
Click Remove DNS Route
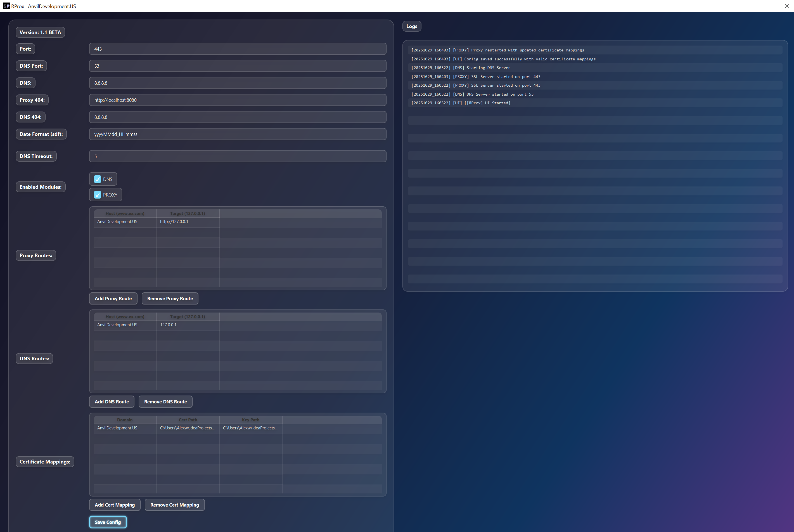165,402
